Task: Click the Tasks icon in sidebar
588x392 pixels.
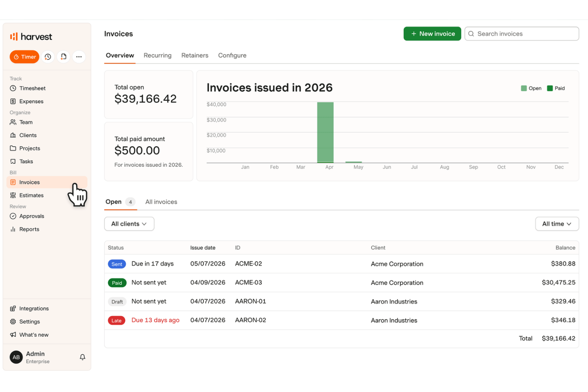Action: pos(13,161)
